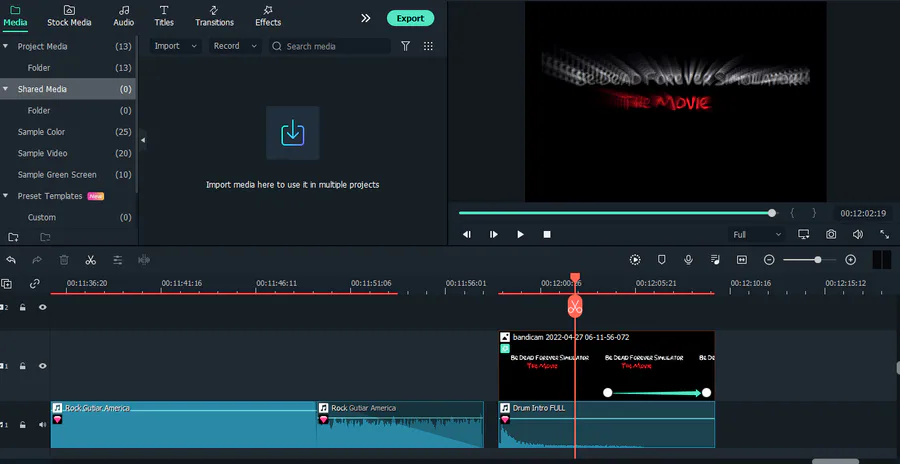Click the import media arrow box
The image size is (900, 464).
click(x=293, y=133)
